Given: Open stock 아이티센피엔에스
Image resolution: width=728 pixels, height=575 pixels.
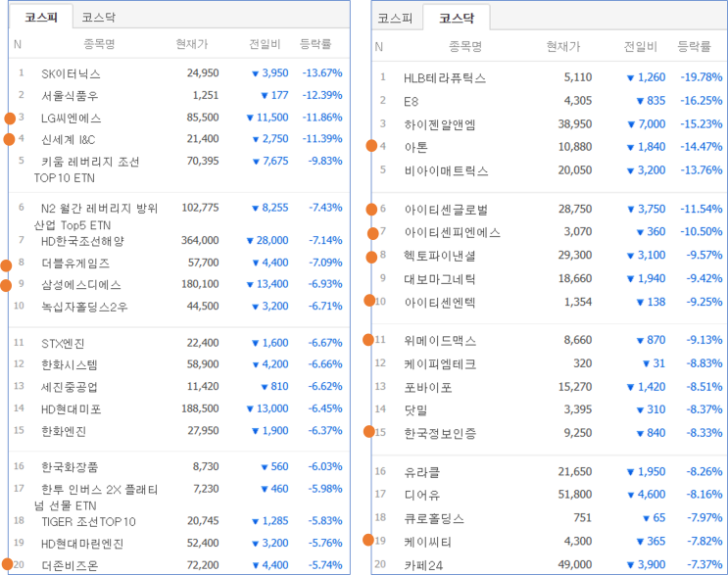Looking at the screenshot, I should 453,232.
